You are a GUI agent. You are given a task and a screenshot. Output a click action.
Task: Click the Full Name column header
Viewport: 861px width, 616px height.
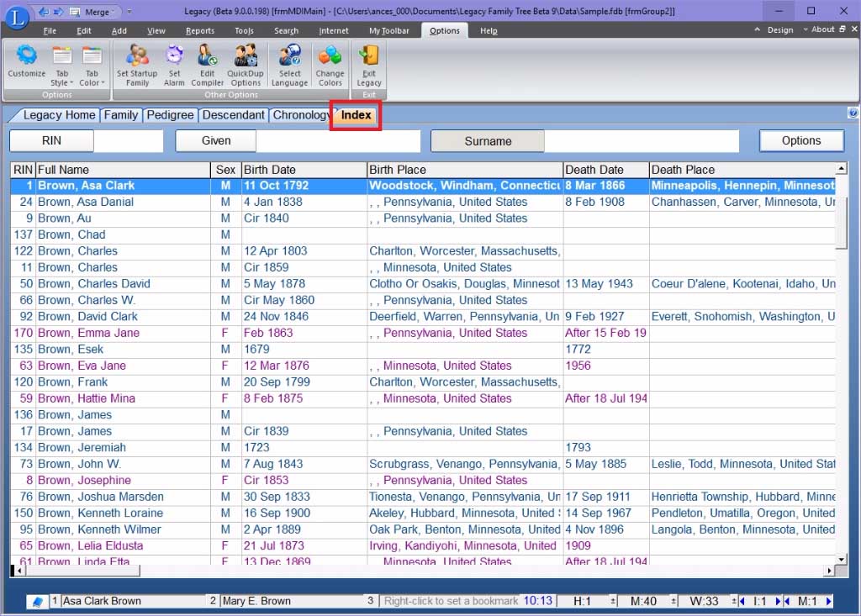pos(123,170)
